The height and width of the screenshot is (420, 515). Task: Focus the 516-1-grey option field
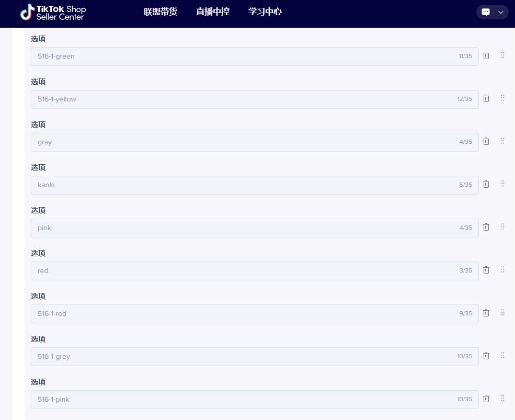pyautogui.click(x=255, y=357)
